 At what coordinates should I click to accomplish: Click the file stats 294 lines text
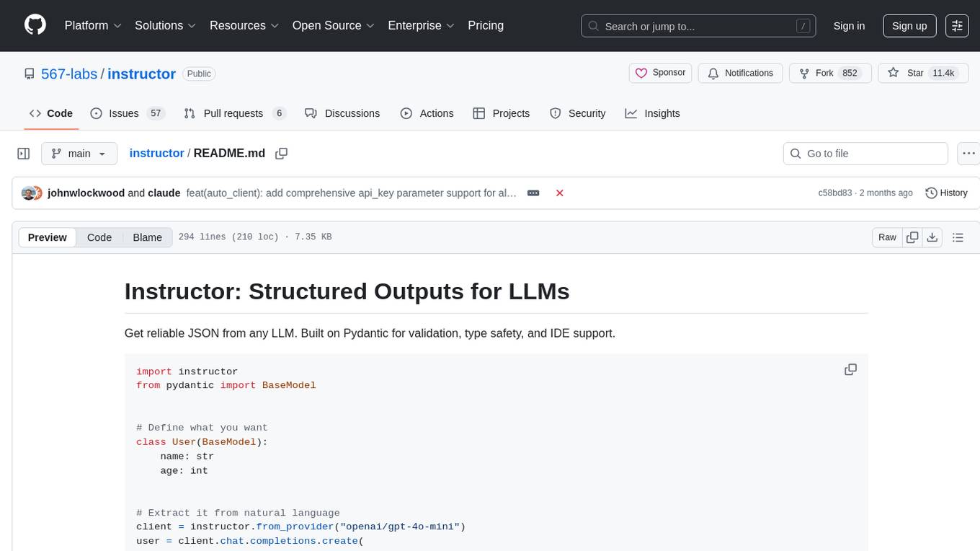(255, 237)
